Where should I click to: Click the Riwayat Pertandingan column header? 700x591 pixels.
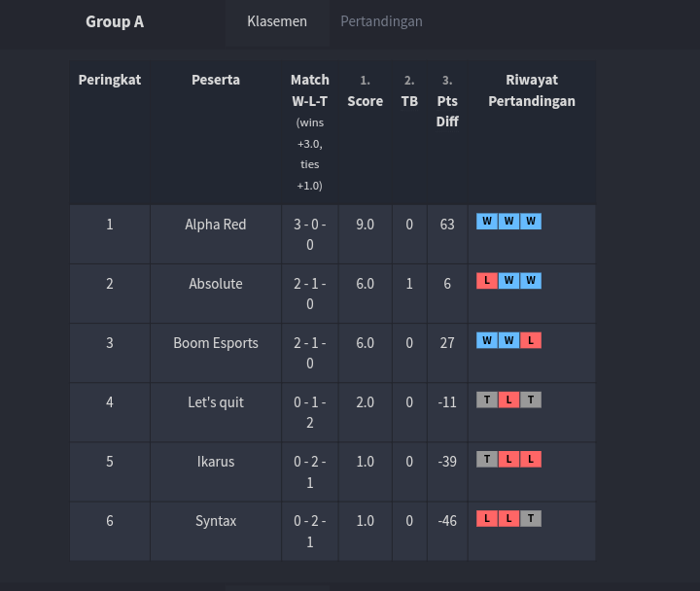(532, 90)
